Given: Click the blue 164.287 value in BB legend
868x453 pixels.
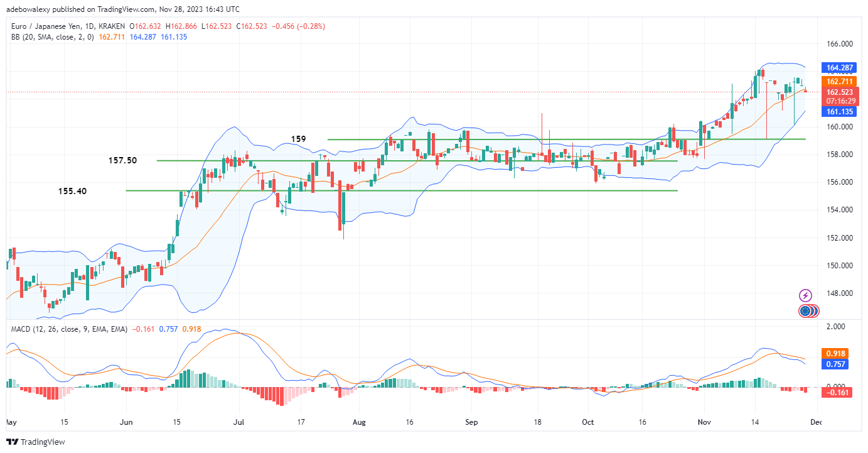Looking at the screenshot, I should (x=142, y=37).
